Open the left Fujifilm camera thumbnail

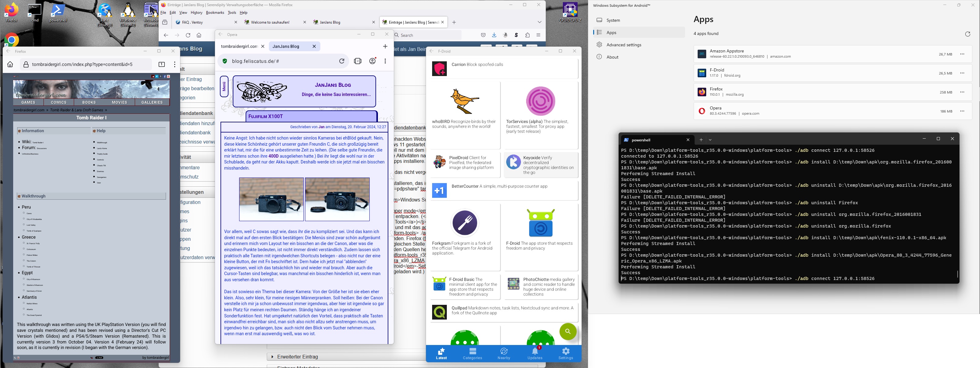(271, 199)
